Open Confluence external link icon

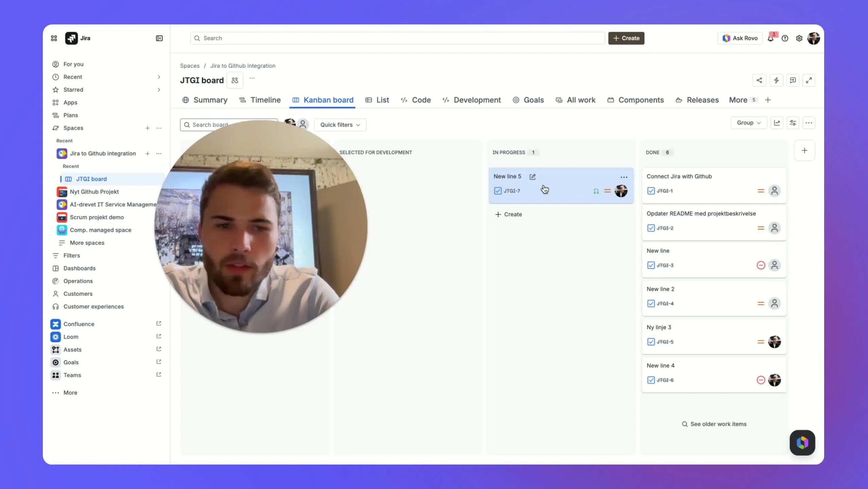pyautogui.click(x=159, y=324)
